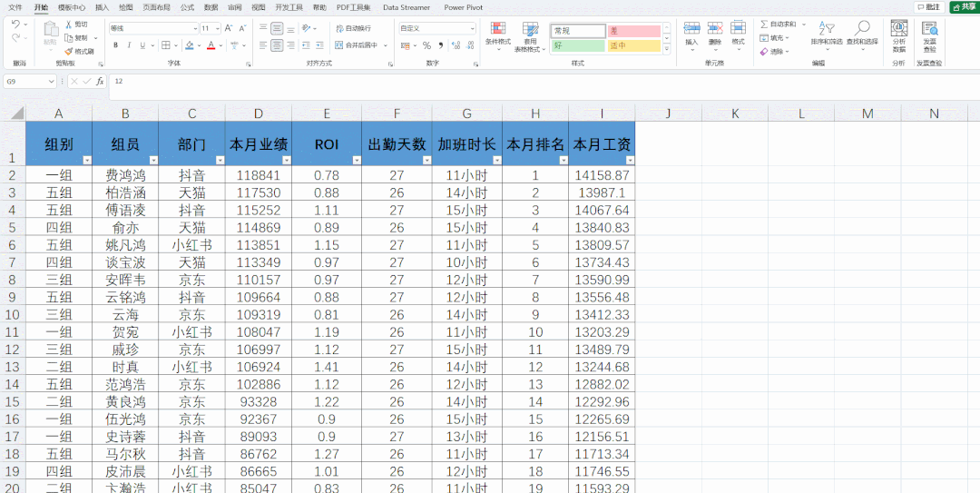Click the Redo arrow icon
Viewport: 980px width, 493px height.
click(x=15, y=37)
